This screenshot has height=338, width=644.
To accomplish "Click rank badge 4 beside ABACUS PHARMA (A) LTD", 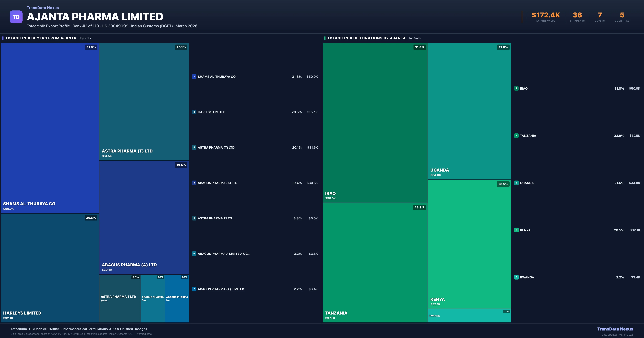I will (x=194, y=183).
